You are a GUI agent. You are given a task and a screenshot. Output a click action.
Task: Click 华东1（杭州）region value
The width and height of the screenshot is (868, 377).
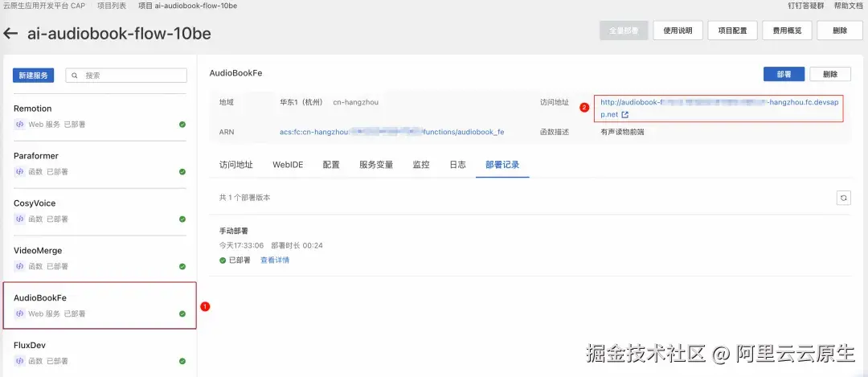pos(301,102)
